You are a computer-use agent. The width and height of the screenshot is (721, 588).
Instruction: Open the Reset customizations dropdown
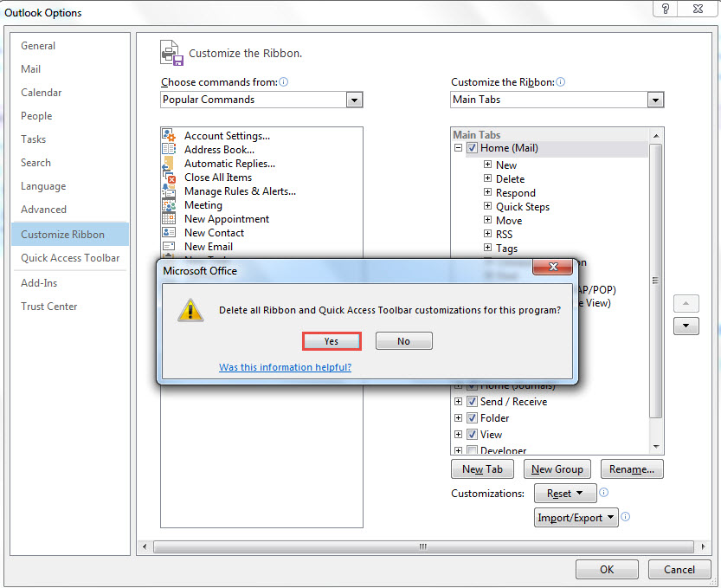(565, 494)
